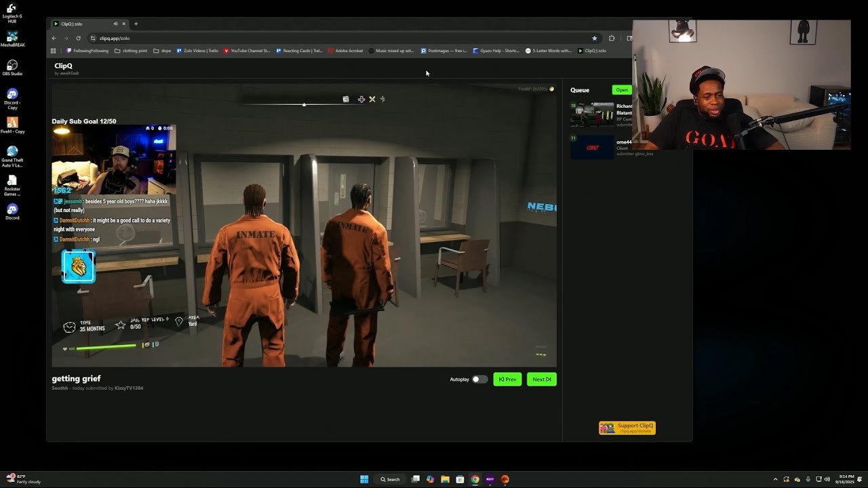Open the OBS Studio desktop icon
The width and height of the screenshot is (868, 488).
click(x=12, y=67)
